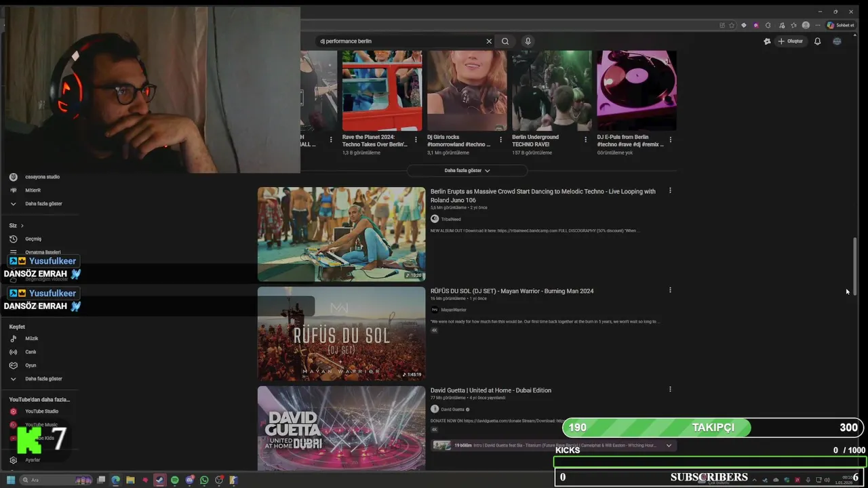Screen dimensions: 868x488
Task: Open WhatsApp in taskbar
Action: pos(204,480)
